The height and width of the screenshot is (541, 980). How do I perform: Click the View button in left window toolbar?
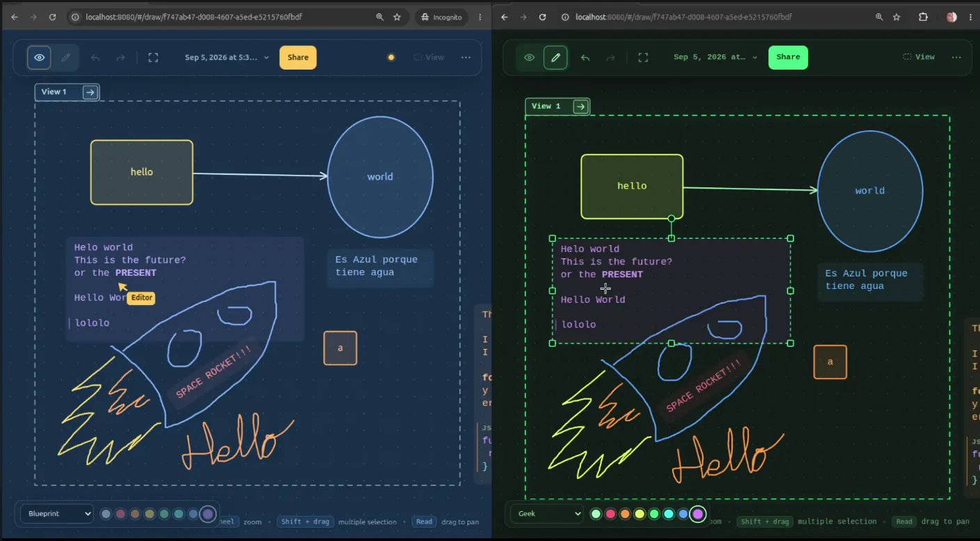pyautogui.click(x=429, y=58)
